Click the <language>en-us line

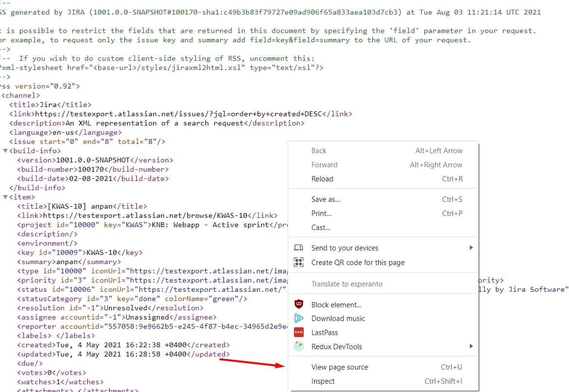click(66, 132)
